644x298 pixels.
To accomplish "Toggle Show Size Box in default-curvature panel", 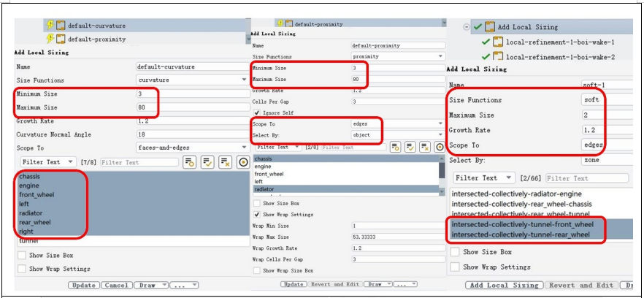I will (x=22, y=255).
